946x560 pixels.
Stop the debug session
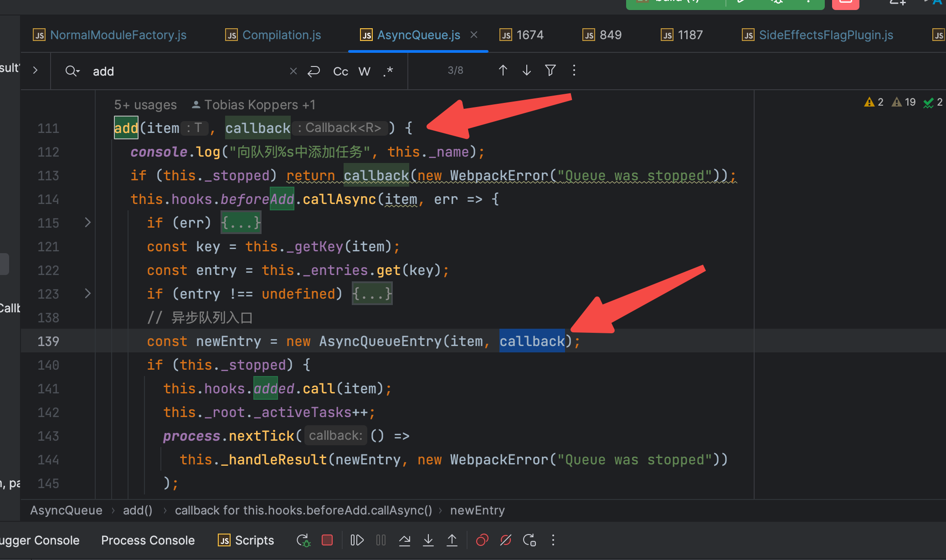327,540
